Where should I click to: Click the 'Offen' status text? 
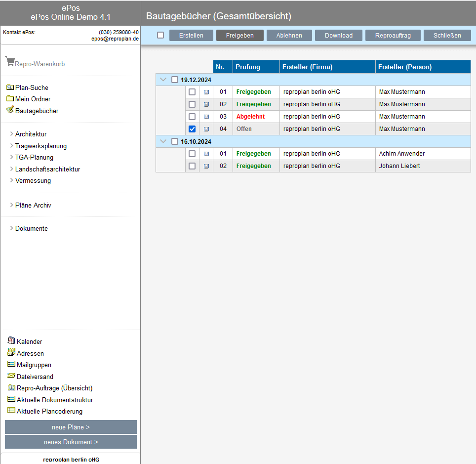(244, 129)
